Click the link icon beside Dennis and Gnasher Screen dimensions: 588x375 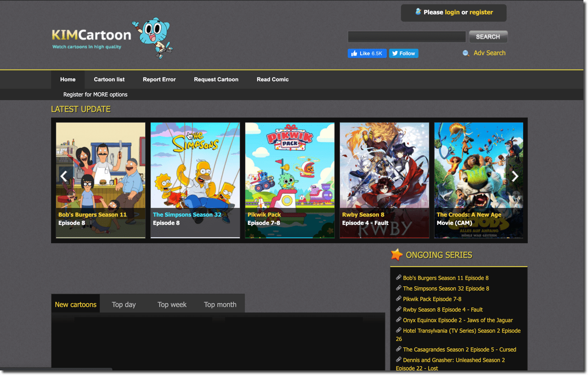click(399, 360)
